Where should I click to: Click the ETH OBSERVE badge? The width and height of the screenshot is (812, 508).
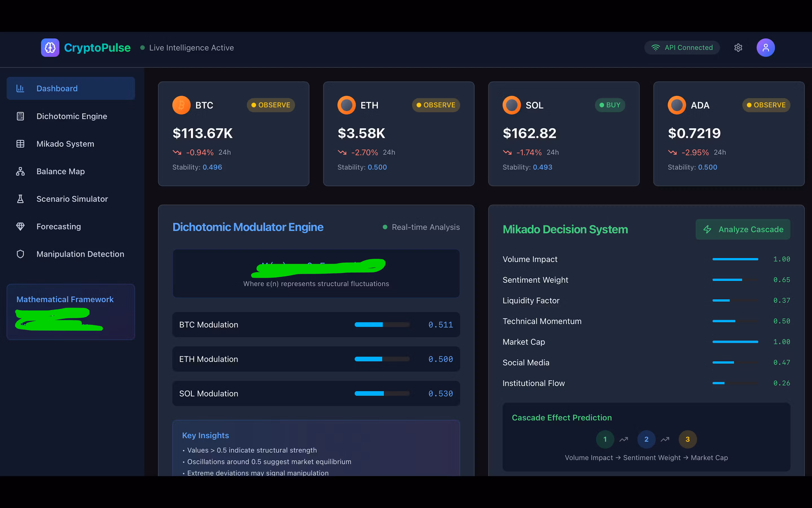pyautogui.click(x=436, y=105)
